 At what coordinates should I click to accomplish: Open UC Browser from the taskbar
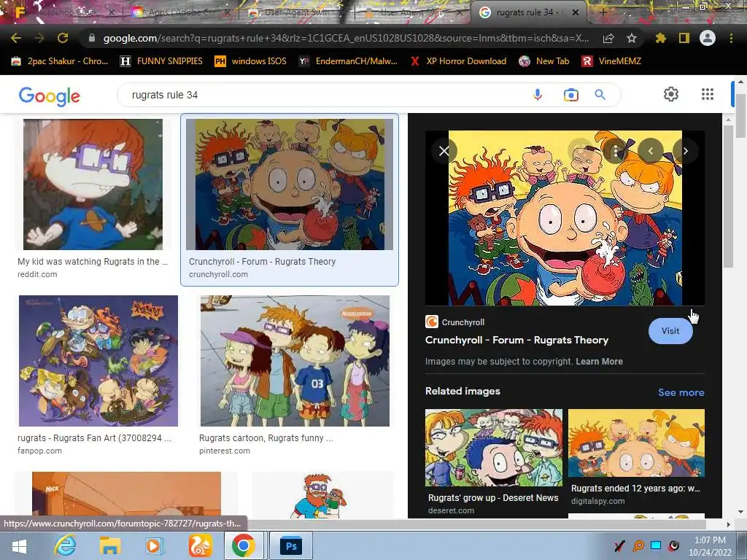point(200,545)
